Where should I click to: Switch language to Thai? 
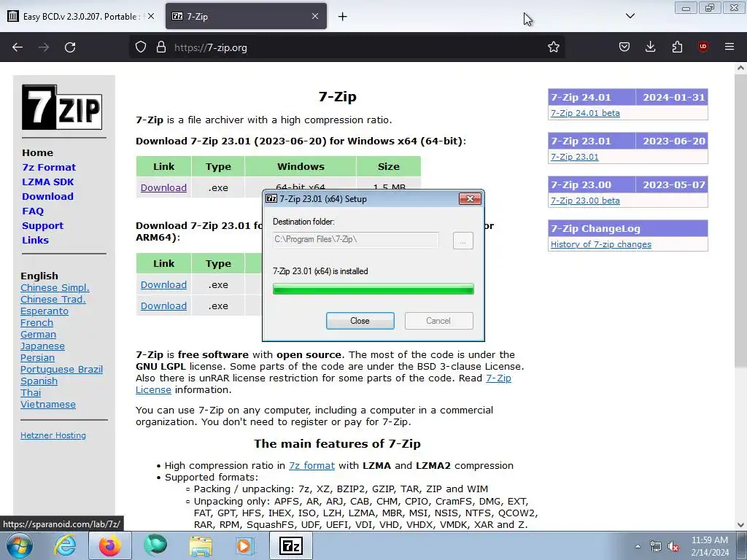pos(31,392)
